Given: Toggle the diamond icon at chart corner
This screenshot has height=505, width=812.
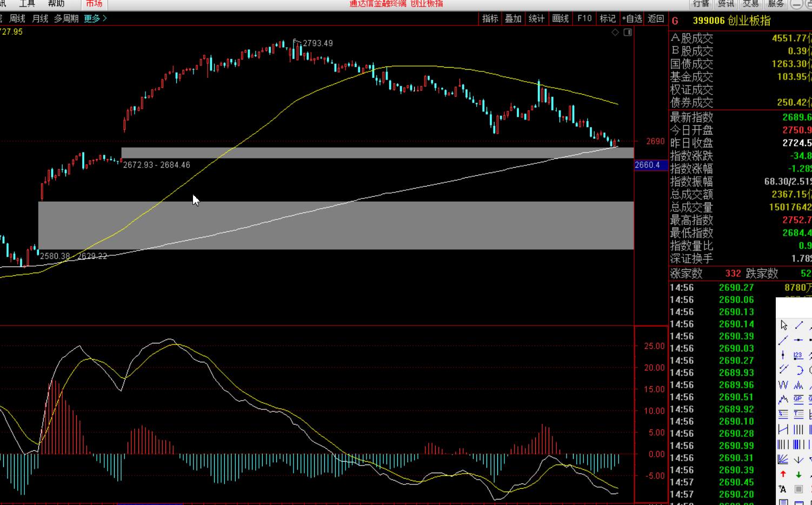Looking at the screenshot, I should tap(615, 32).
